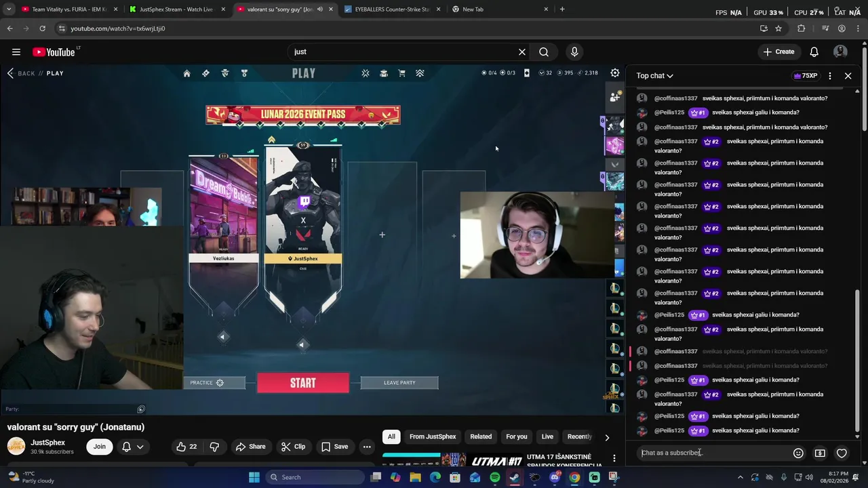Viewport: 868px width, 488px height.
Task: Focus the YouTube search box
Action: (403, 52)
